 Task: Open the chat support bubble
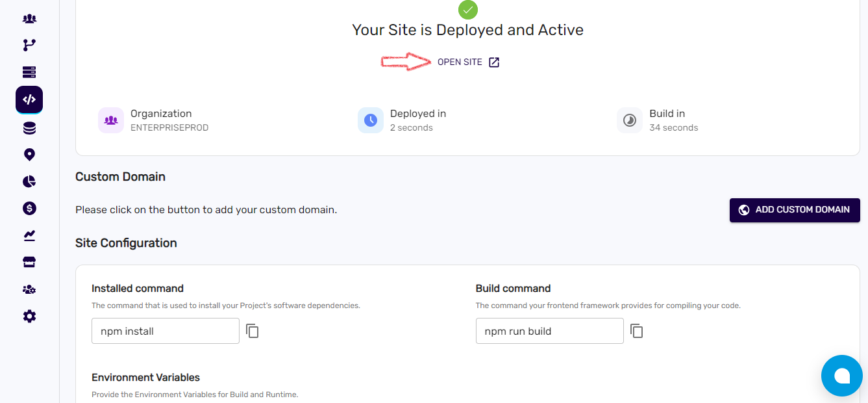coord(842,376)
